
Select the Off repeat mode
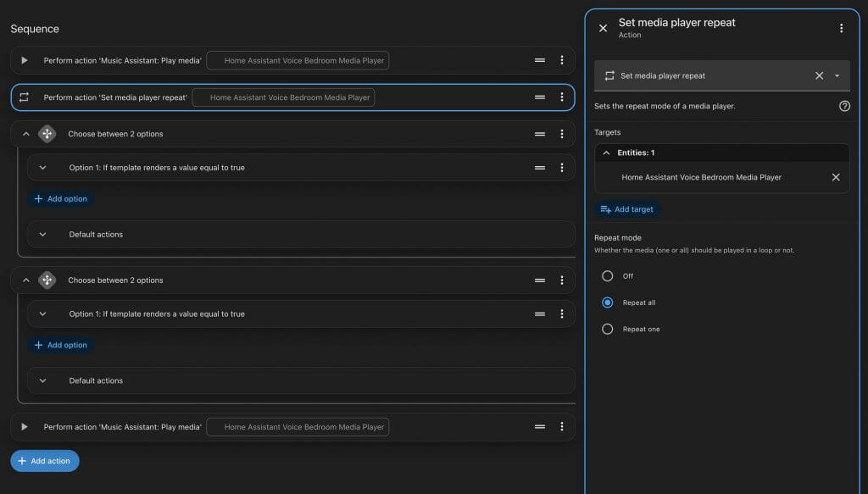pos(607,276)
